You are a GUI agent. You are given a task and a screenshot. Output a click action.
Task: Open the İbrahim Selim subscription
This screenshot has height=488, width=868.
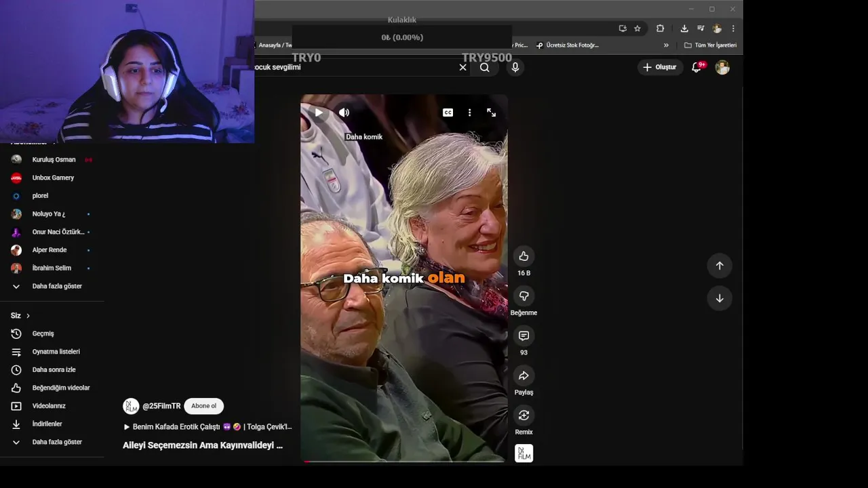[x=52, y=268]
